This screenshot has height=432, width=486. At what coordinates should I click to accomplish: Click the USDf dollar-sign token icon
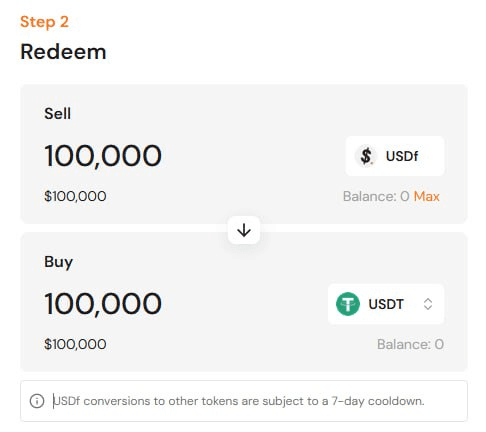click(x=366, y=156)
